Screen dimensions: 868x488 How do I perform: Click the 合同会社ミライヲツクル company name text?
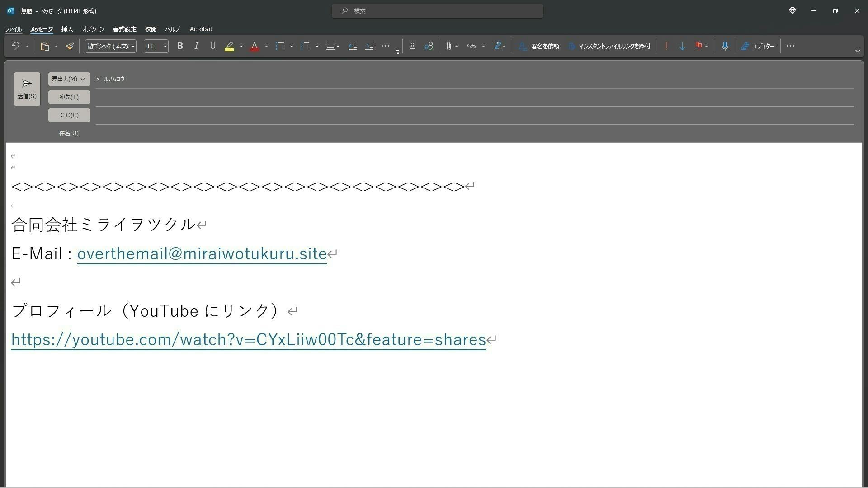pyautogui.click(x=103, y=225)
